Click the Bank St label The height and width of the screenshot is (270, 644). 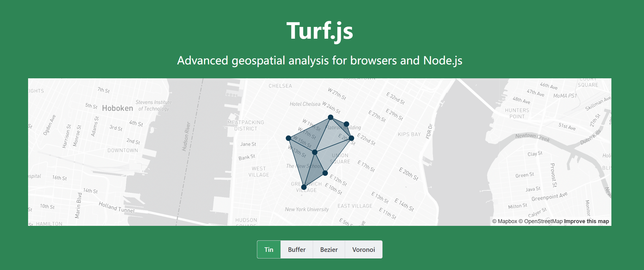point(247,157)
